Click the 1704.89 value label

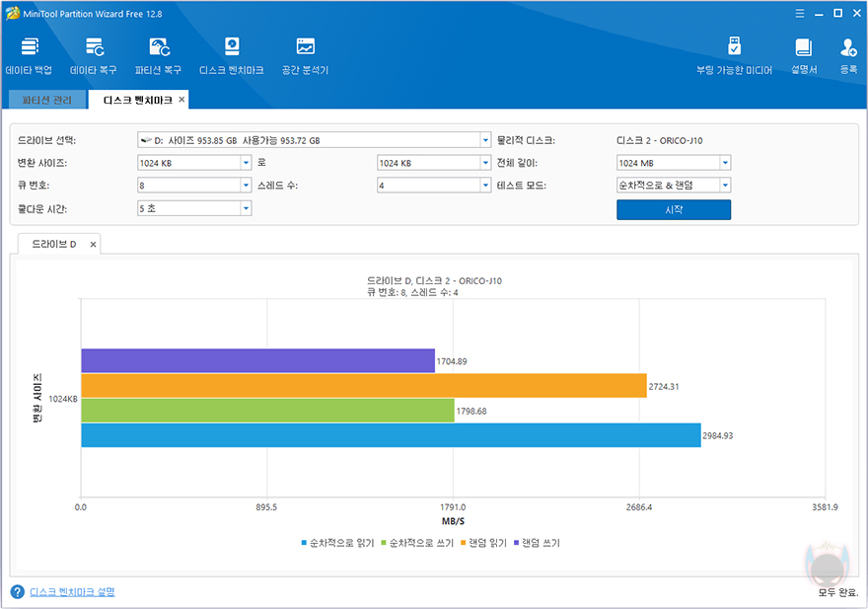(x=452, y=361)
